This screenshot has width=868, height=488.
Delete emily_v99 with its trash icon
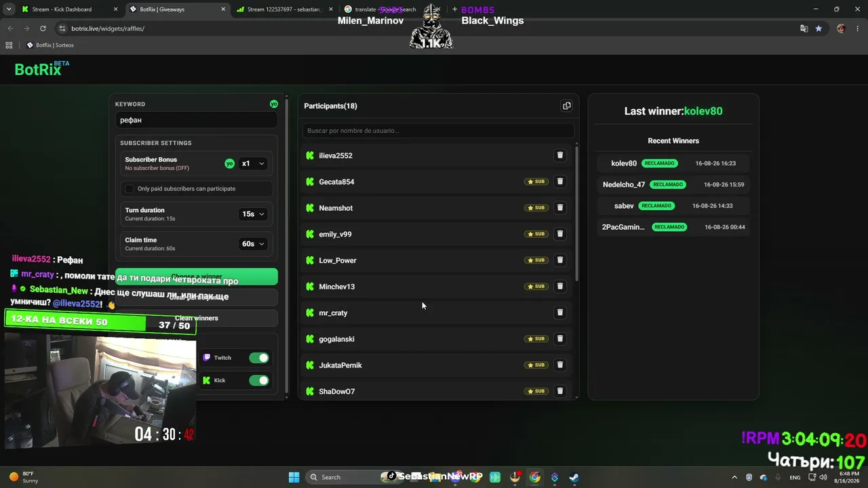coord(560,234)
